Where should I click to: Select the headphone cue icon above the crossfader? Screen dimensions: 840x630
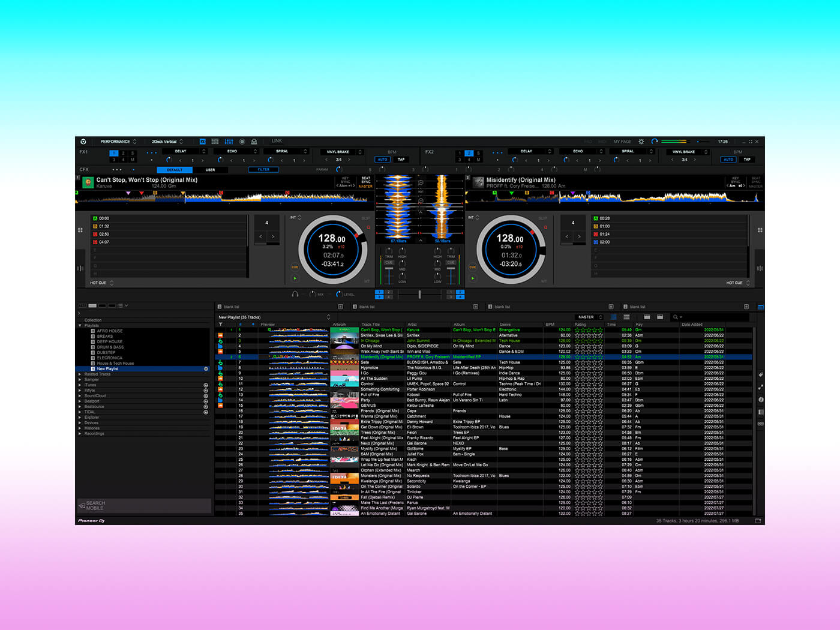point(296,294)
